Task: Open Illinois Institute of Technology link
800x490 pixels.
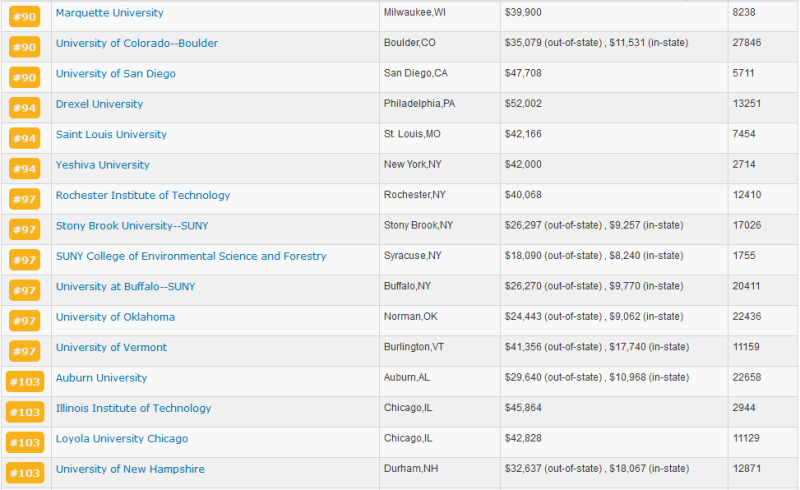Action: (134, 408)
